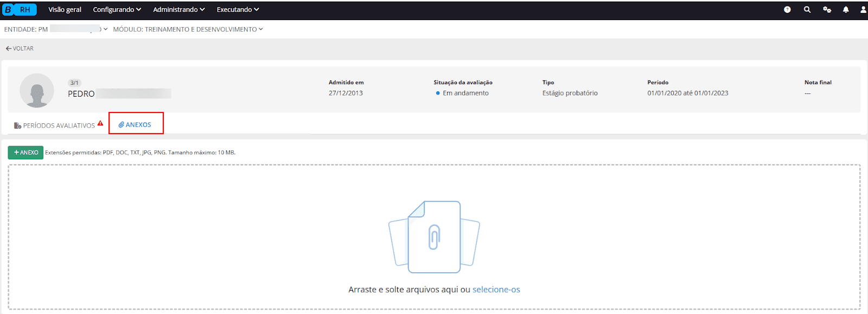Click the Estágio probatório type value
868x314 pixels.
pyautogui.click(x=570, y=93)
